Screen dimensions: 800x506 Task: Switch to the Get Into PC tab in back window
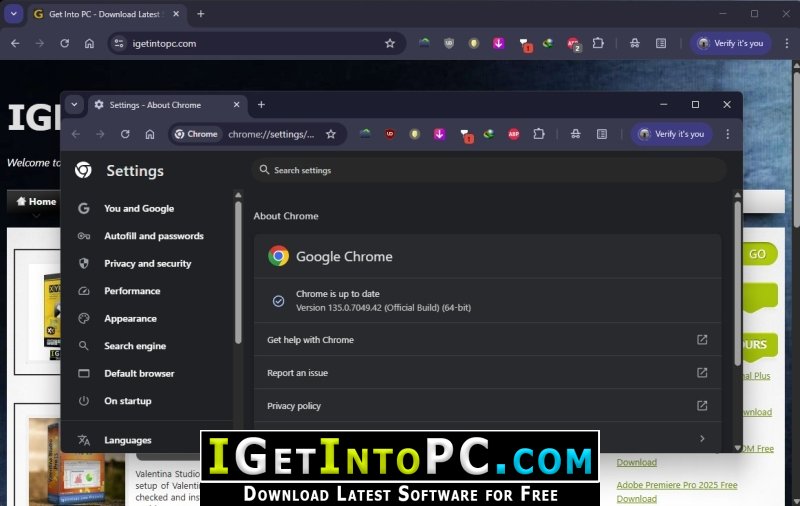pos(105,14)
